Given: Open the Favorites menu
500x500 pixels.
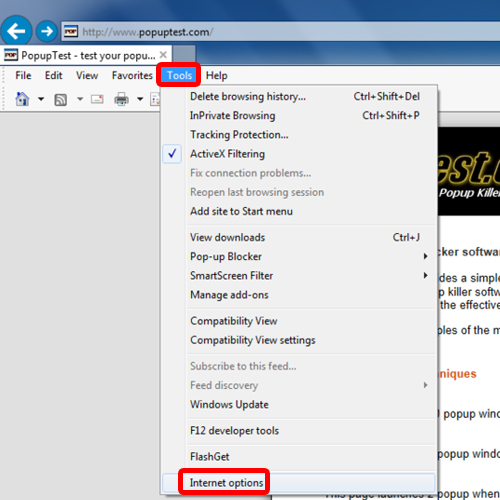Looking at the screenshot, I should click(132, 75).
